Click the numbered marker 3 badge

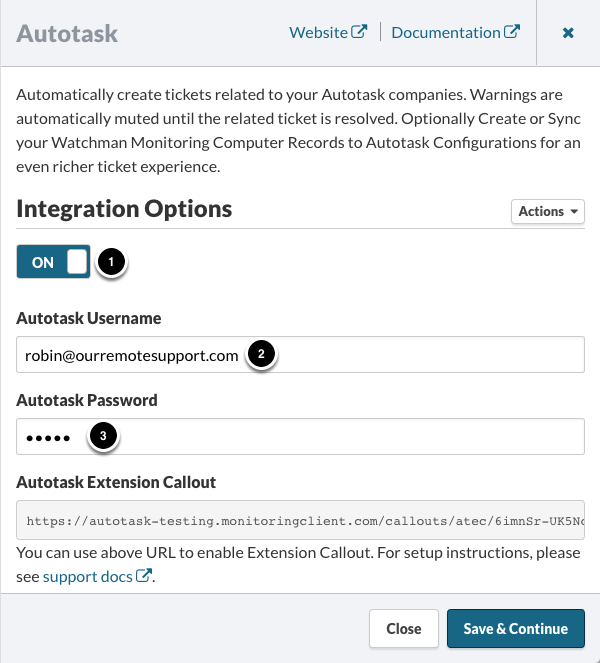click(x=104, y=436)
